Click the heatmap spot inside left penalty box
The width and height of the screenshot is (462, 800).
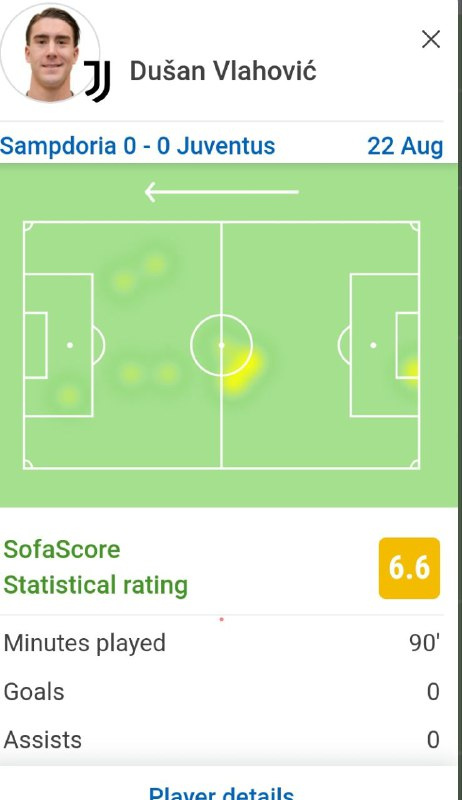[68, 395]
